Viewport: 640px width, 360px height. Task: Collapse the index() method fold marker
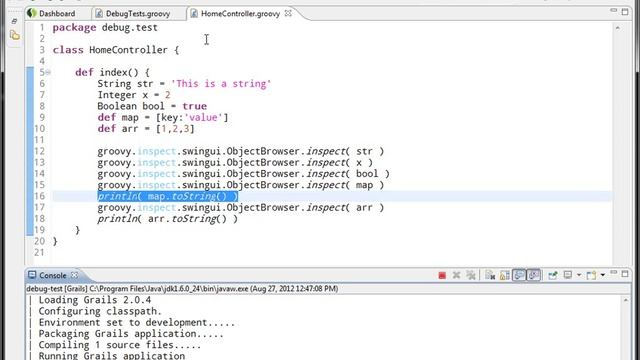click(x=48, y=72)
